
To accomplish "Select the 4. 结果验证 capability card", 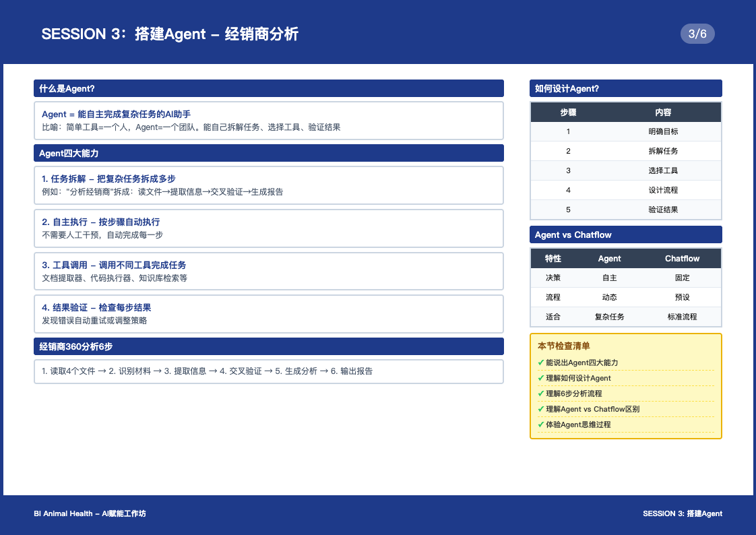I will click(268, 313).
